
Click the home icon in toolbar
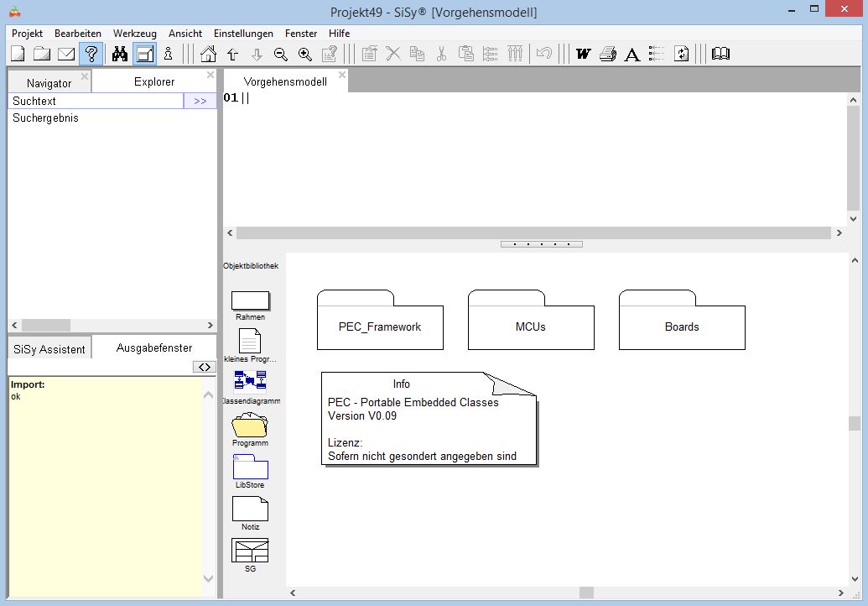(x=208, y=54)
